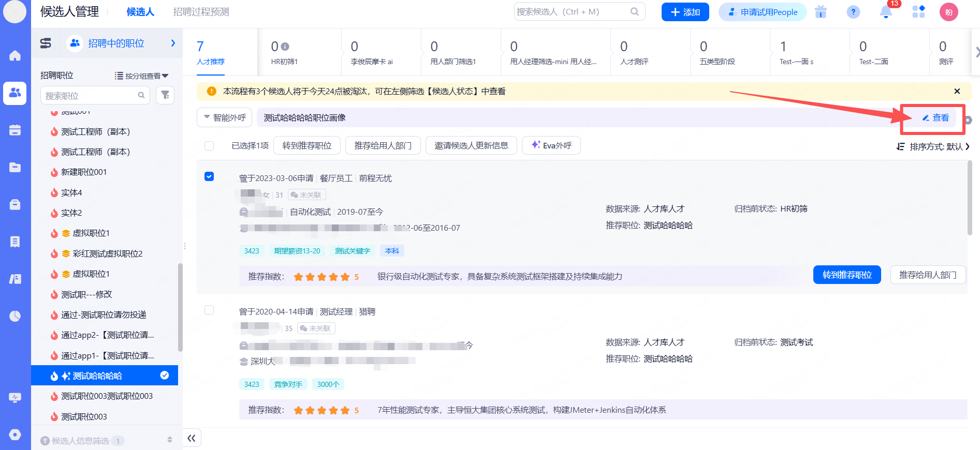Image resolution: width=980 pixels, height=450 pixels.
Task: Select the Test-一面 s stage tab
Action: click(796, 52)
